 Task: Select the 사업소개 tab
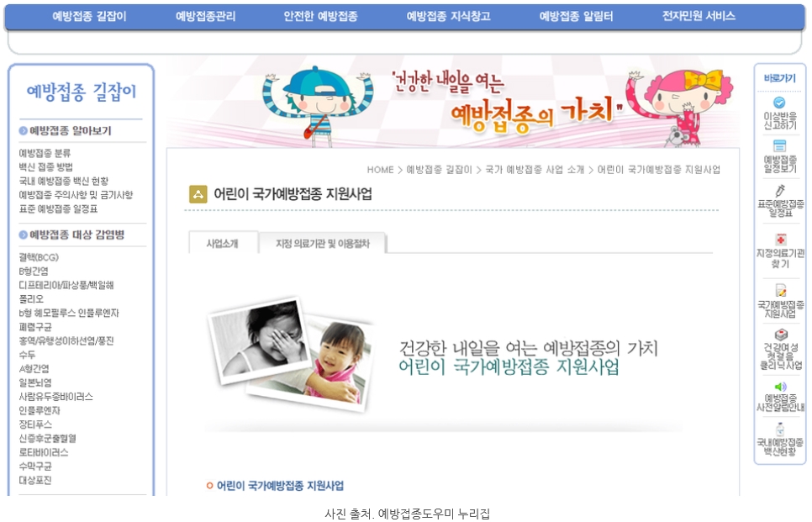pos(223,244)
